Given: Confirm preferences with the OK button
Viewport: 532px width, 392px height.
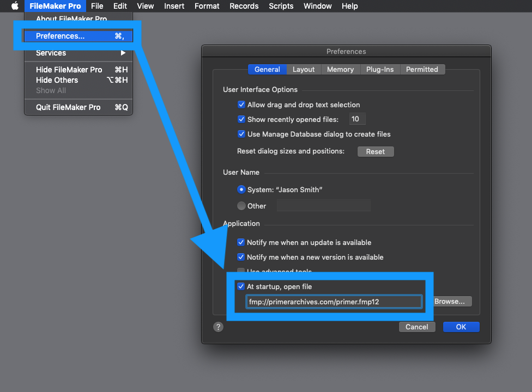Looking at the screenshot, I should pyautogui.click(x=461, y=327).
